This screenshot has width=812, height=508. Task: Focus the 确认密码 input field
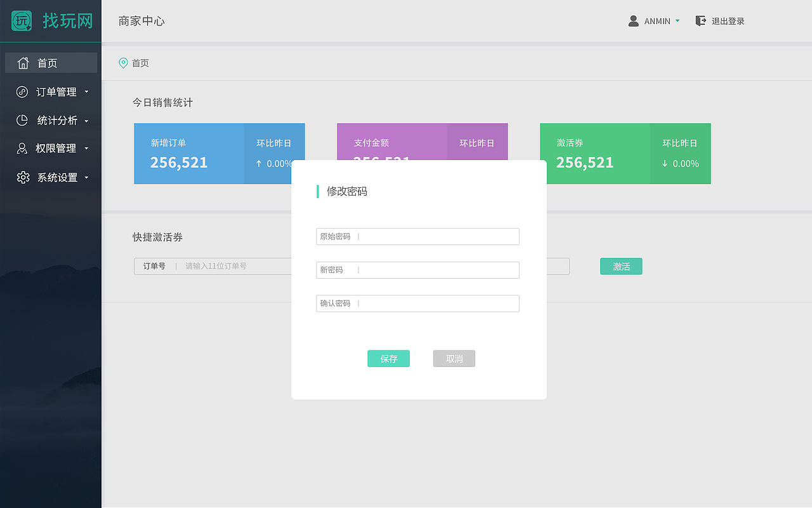click(x=418, y=304)
